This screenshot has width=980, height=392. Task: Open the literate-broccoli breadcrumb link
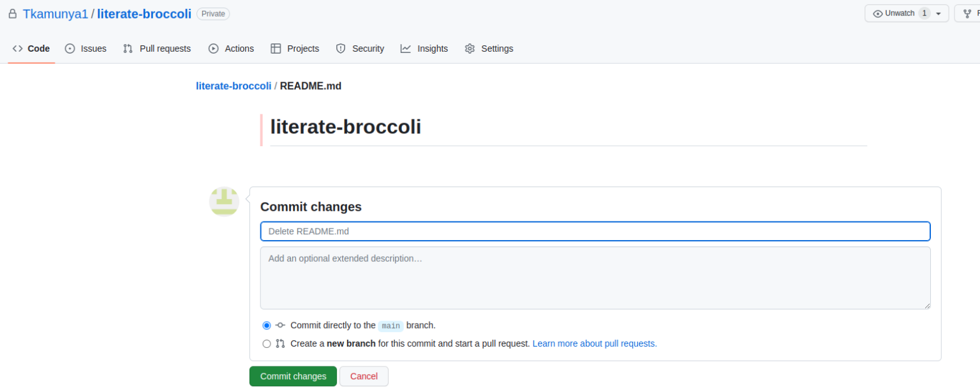click(234, 86)
